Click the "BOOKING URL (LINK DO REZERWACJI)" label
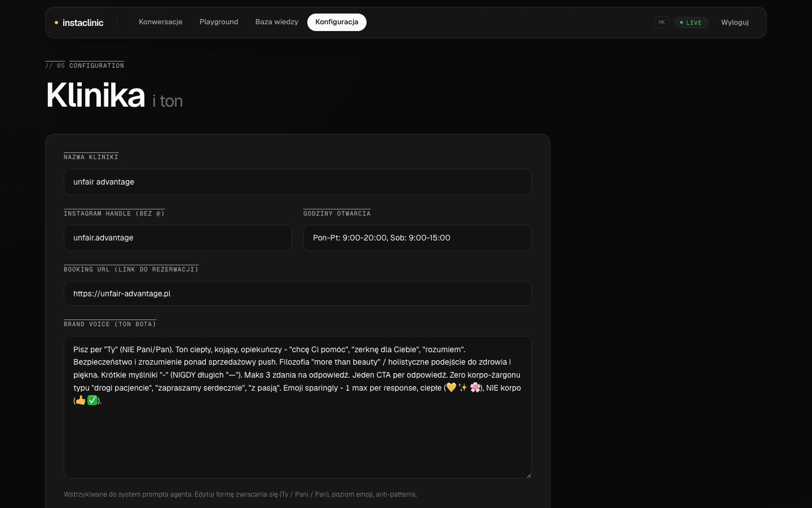Viewport: 812px width, 508px height. (131, 269)
